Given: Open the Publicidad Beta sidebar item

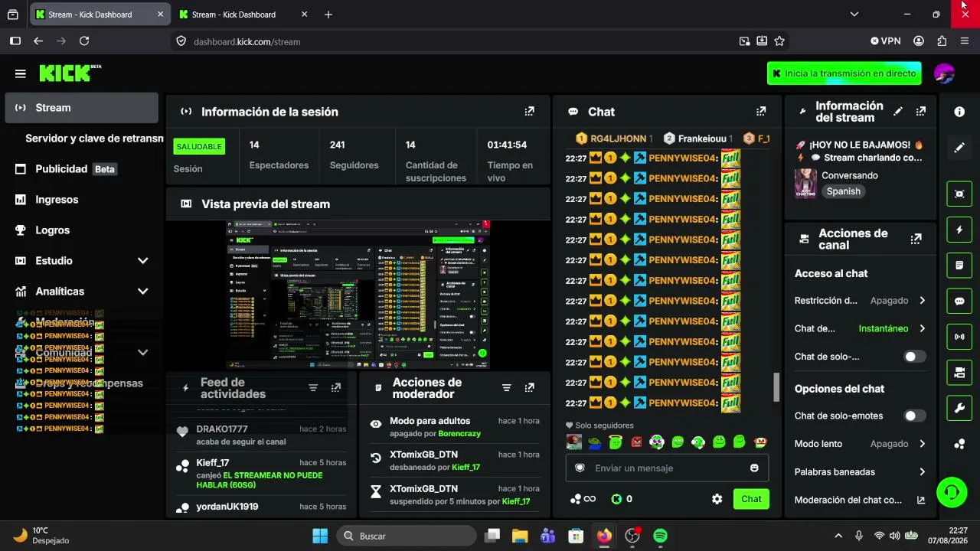Looking at the screenshot, I should pos(81,169).
